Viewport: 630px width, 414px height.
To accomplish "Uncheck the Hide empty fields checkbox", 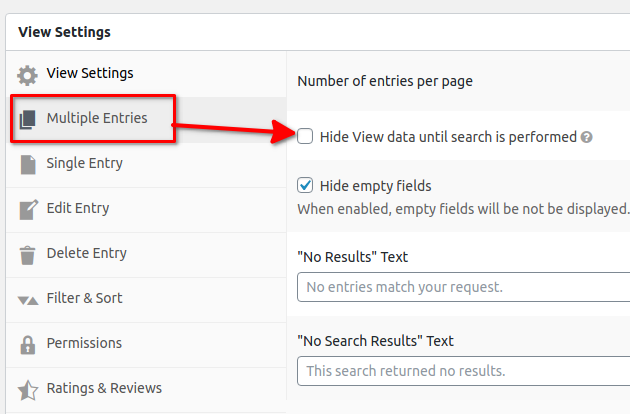I will (306, 185).
